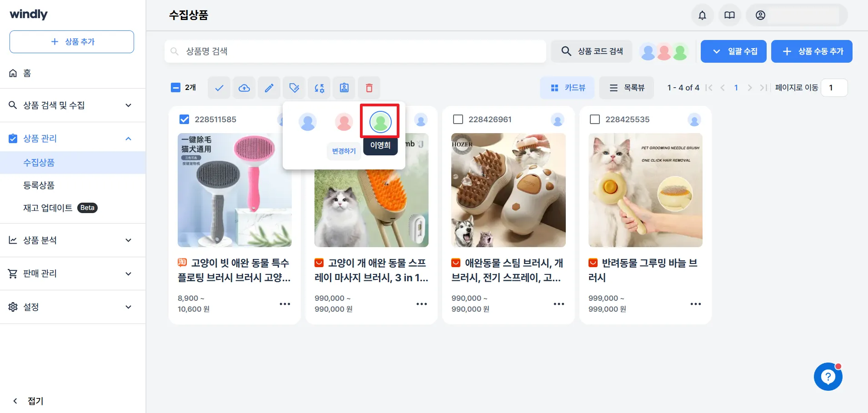Click the translate settings toolbar icon

319,88
